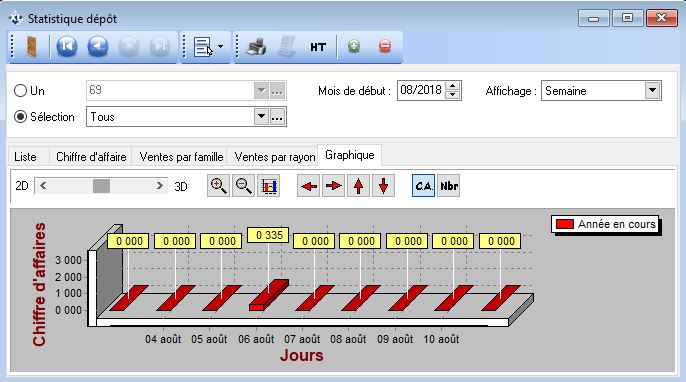Click the exit door icon
This screenshot has height=382, width=686.
(x=31, y=46)
